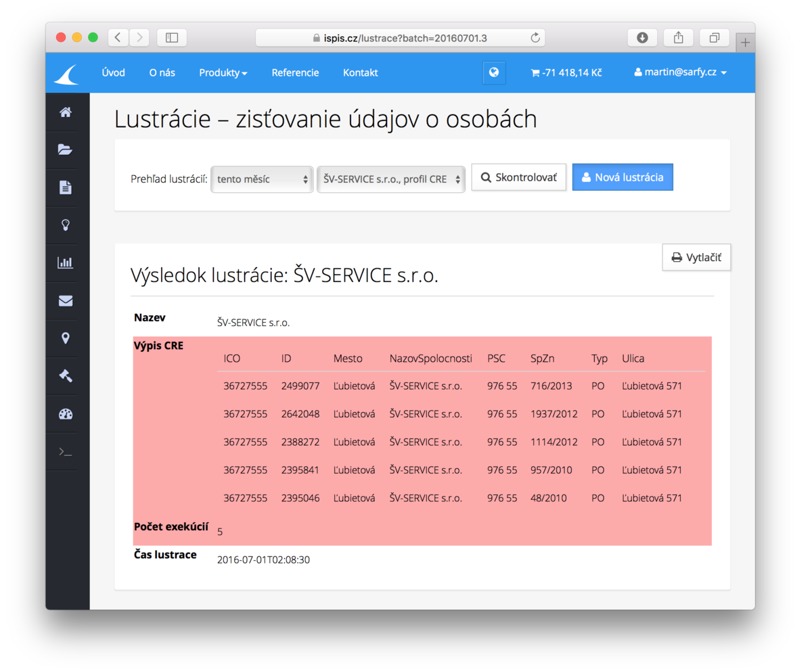Open the terminal prompt icon in sidebar
Screen dimensions: 812x669
[66, 451]
